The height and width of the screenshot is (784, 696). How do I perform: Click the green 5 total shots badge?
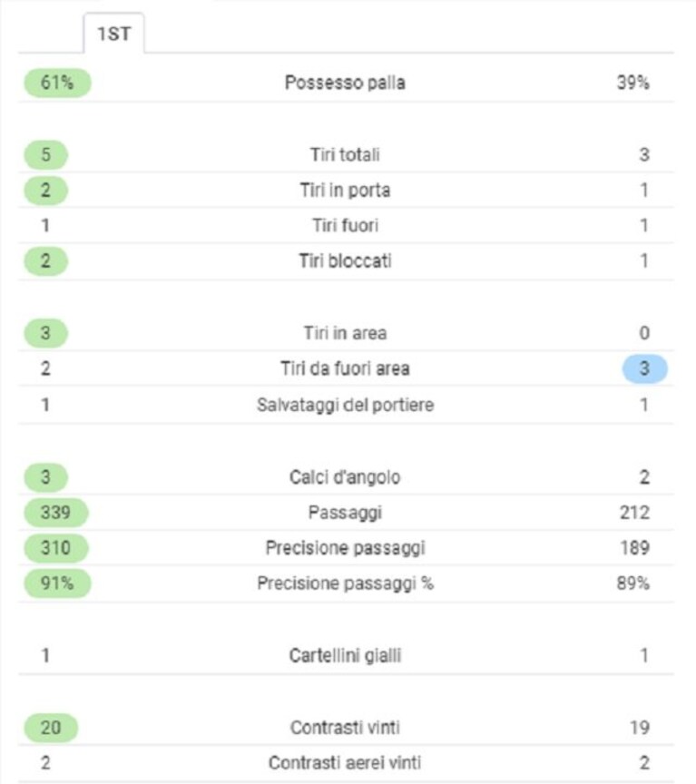(45, 154)
